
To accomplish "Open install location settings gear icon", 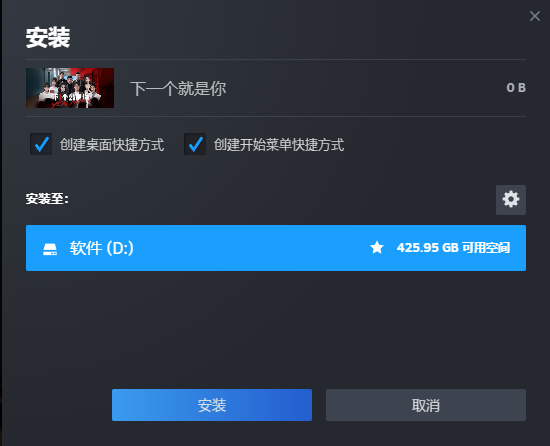I will (x=511, y=200).
